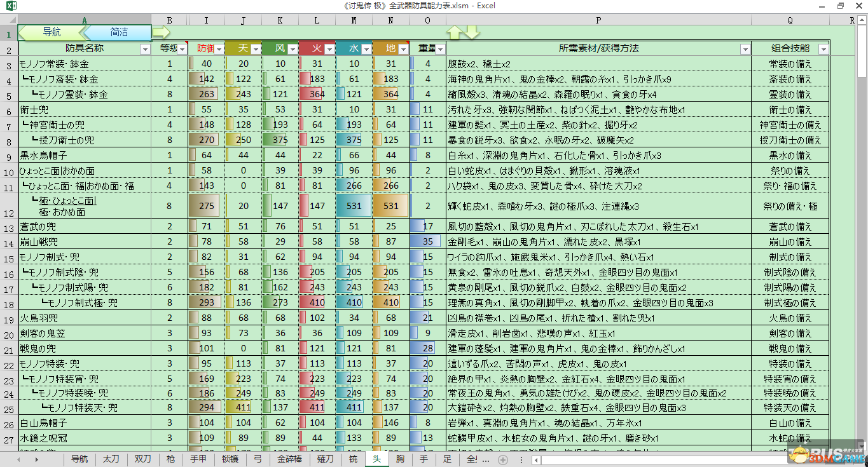Click the up arrow shape above the materials column

[x=455, y=32]
